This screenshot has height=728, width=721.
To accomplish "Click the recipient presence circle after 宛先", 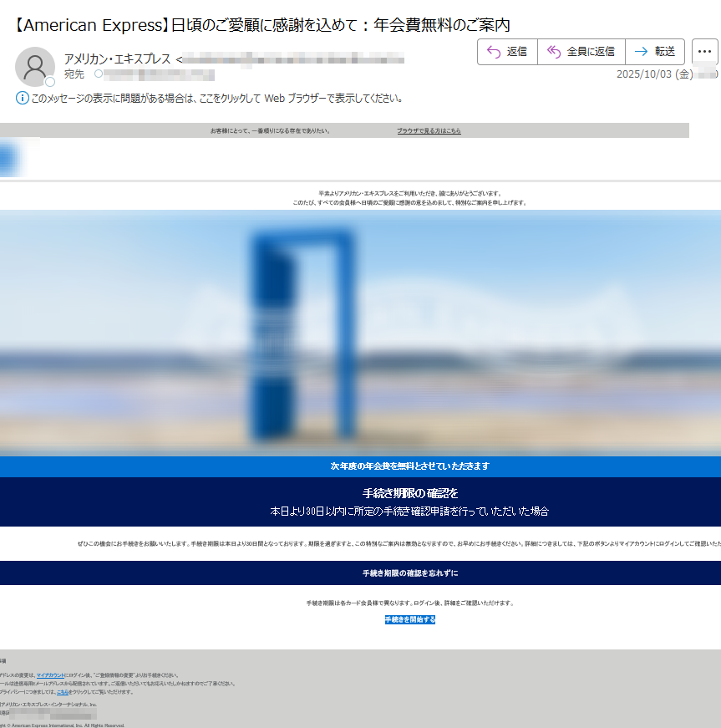I will (x=99, y=74).
